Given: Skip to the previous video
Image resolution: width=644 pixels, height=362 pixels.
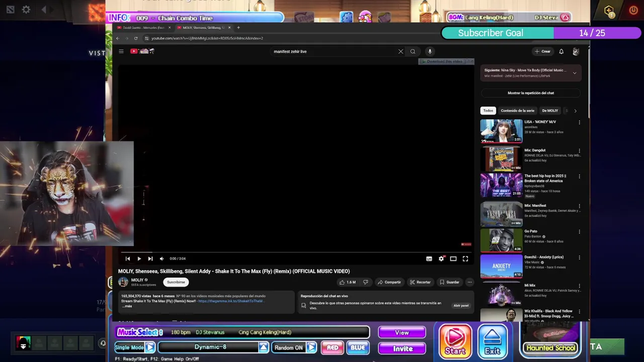Looking at the screenshot, I should 128,258.
